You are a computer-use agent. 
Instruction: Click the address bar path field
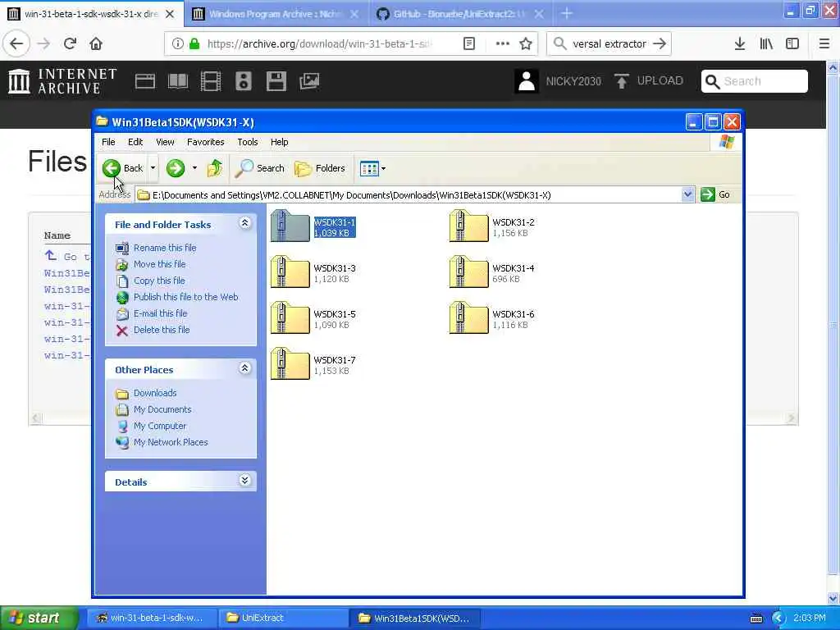[x=409, y=195]
